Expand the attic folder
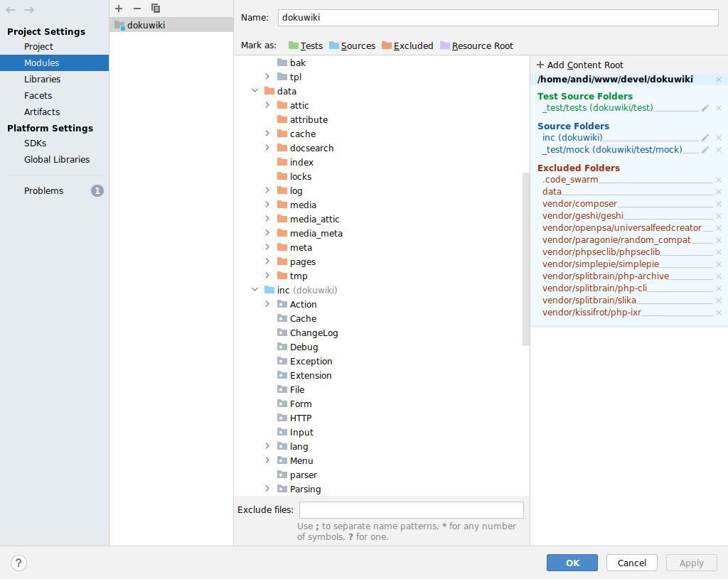The width and height of the screenshot is (728, 579). (x=267, y=105)
